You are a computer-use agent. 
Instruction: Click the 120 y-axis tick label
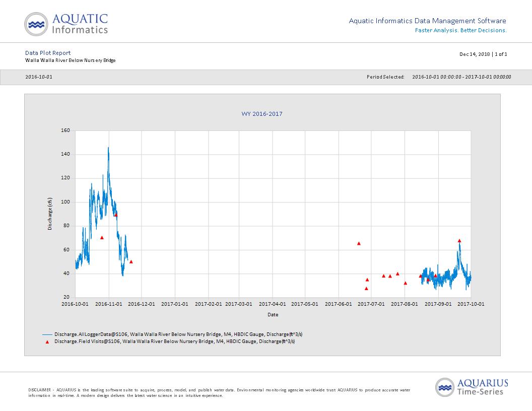click(x=65, y=178)
